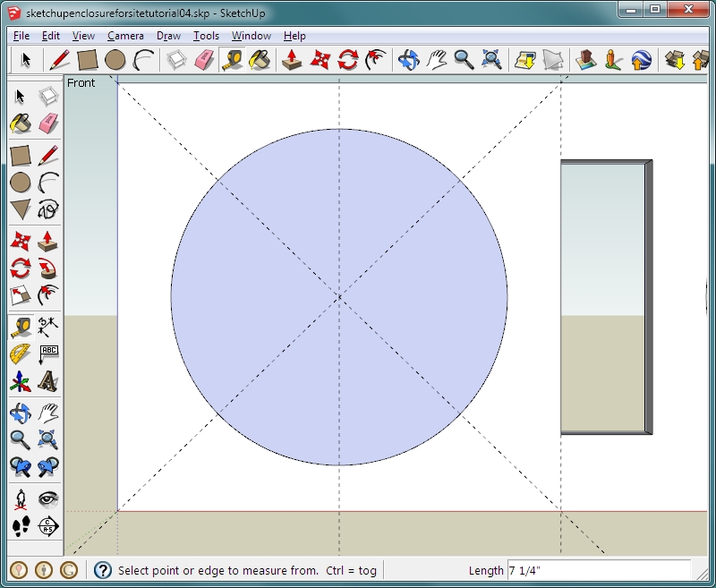Pick the Select arrow in left toolbar
This screenshot has width=716, height=588.
[x=21, y=97]
